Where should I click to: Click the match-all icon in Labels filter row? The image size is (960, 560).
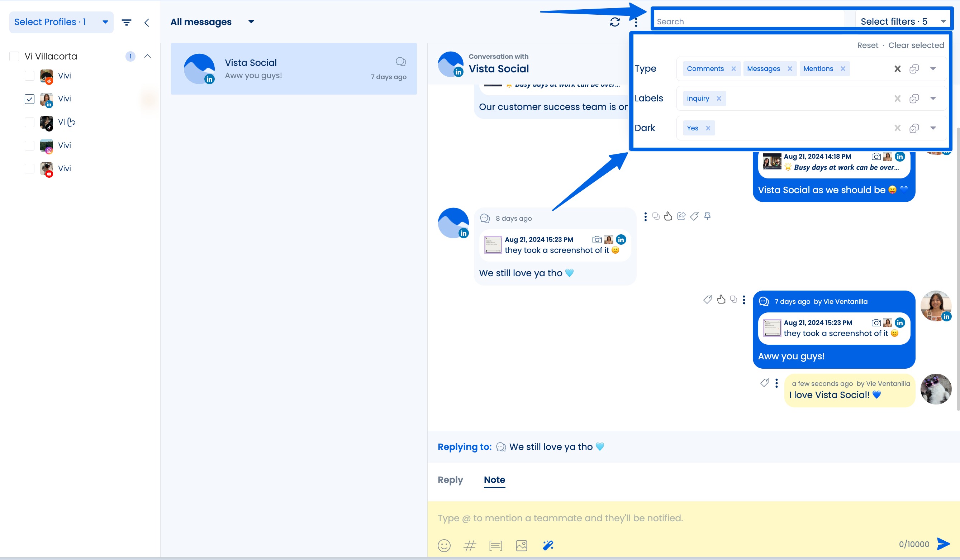[x=914, y=99]
